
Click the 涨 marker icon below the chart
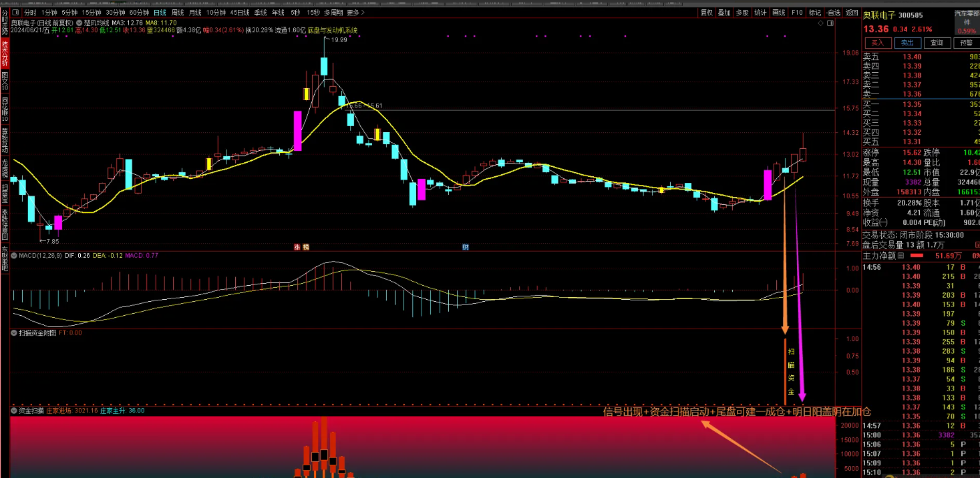297,247
